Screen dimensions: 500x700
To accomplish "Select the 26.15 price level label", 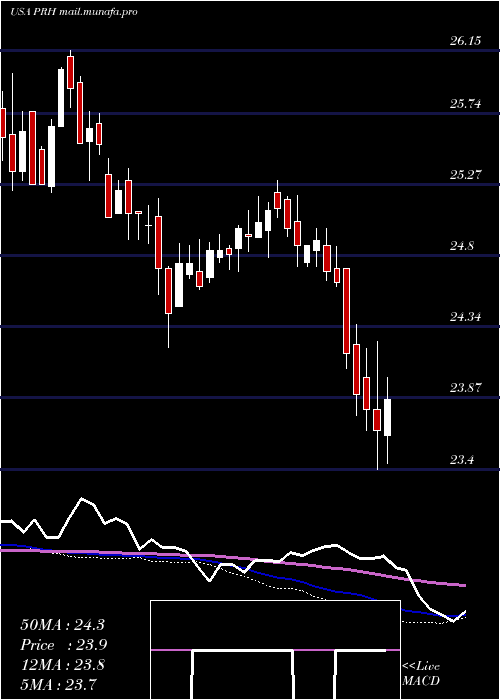I will 465,41.
